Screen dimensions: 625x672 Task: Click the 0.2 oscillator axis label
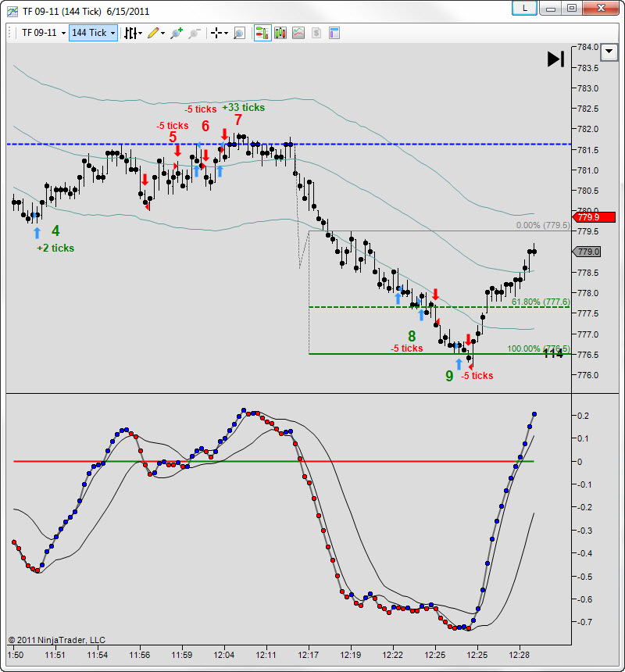[x=583, y=416]
